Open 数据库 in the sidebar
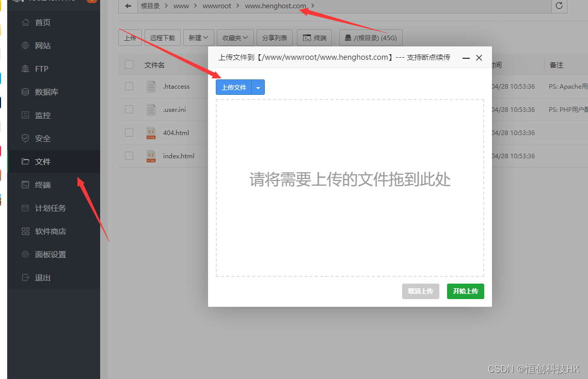This screenshot has width=588, height=379. point(46,92)
